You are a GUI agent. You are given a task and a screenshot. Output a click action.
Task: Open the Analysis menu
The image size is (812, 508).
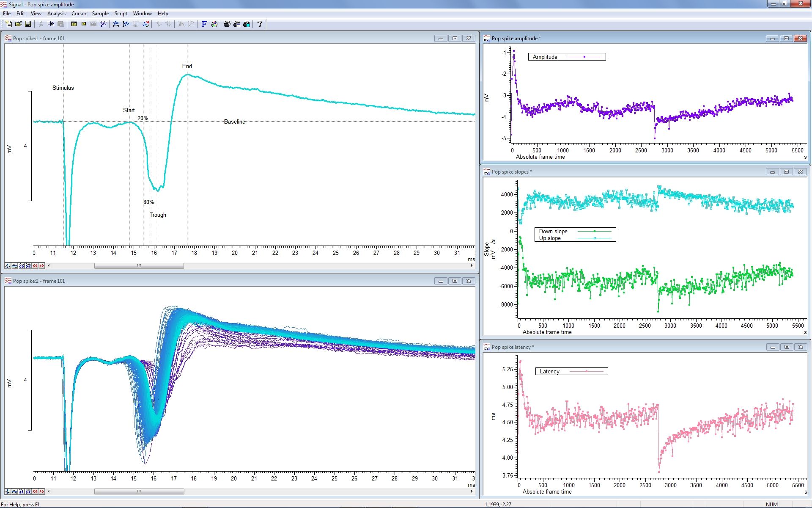coord(56,14)
